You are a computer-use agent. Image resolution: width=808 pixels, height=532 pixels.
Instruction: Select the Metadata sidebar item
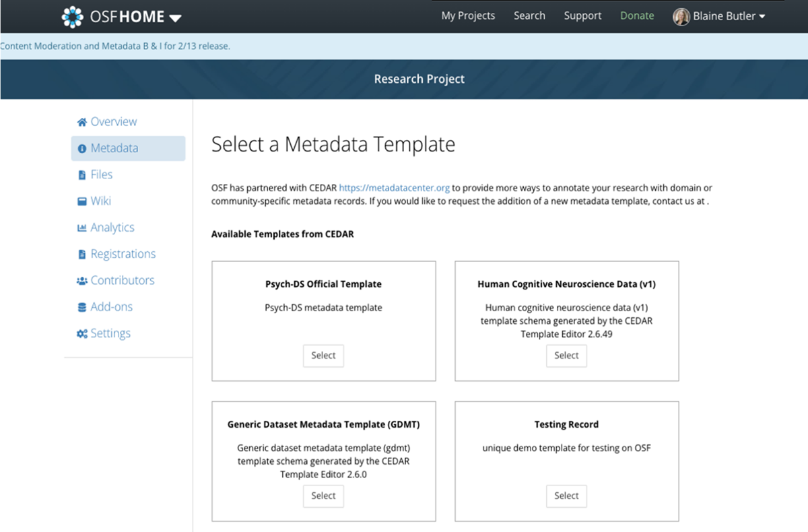tap(128, 148)
